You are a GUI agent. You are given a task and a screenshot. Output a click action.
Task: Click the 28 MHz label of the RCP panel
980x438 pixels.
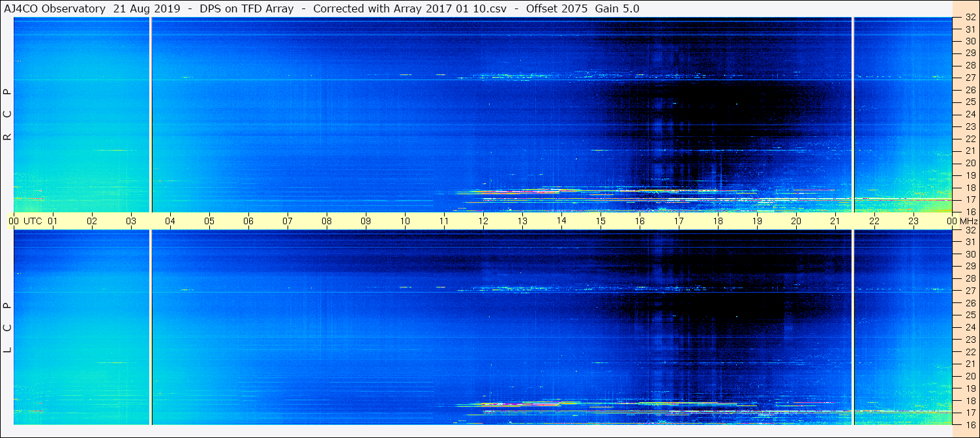tap(970, 65)
